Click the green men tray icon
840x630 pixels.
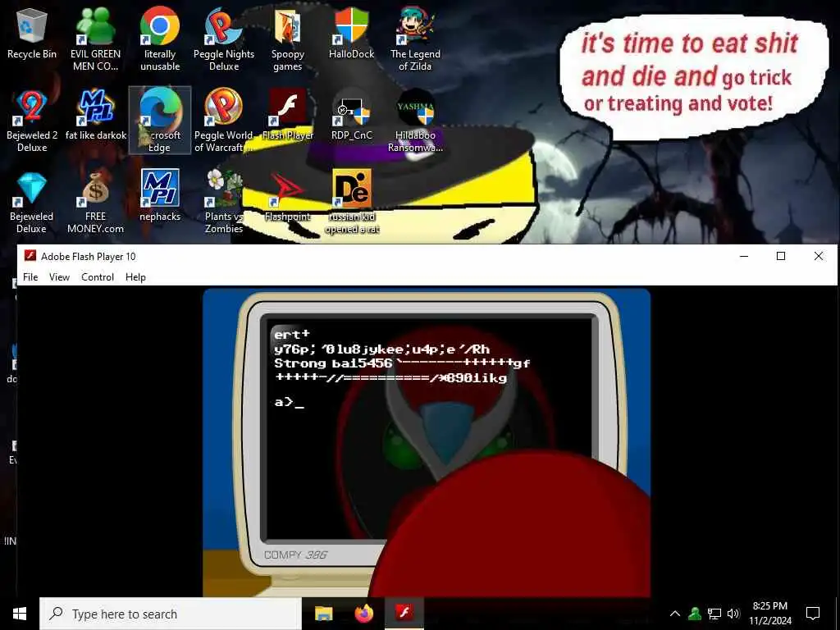695,614
